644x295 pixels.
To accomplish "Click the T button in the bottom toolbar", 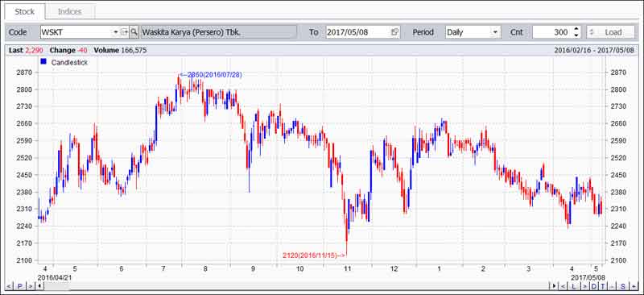I will coord(603,286).
